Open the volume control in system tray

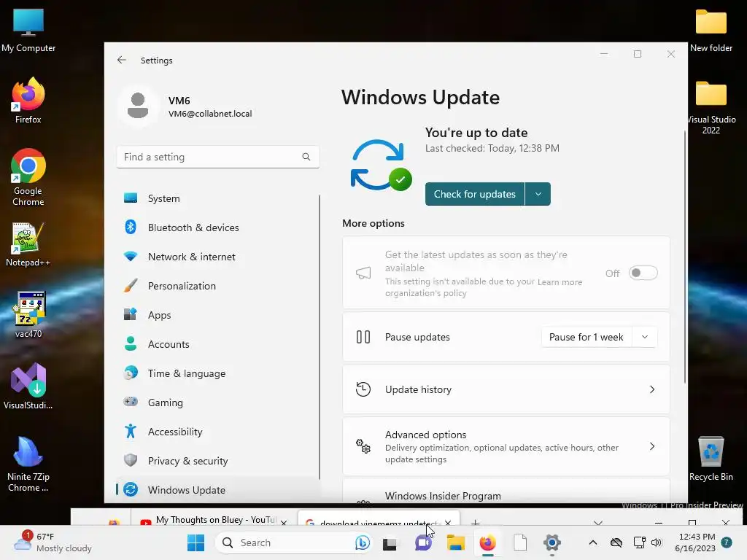point(657,542)
